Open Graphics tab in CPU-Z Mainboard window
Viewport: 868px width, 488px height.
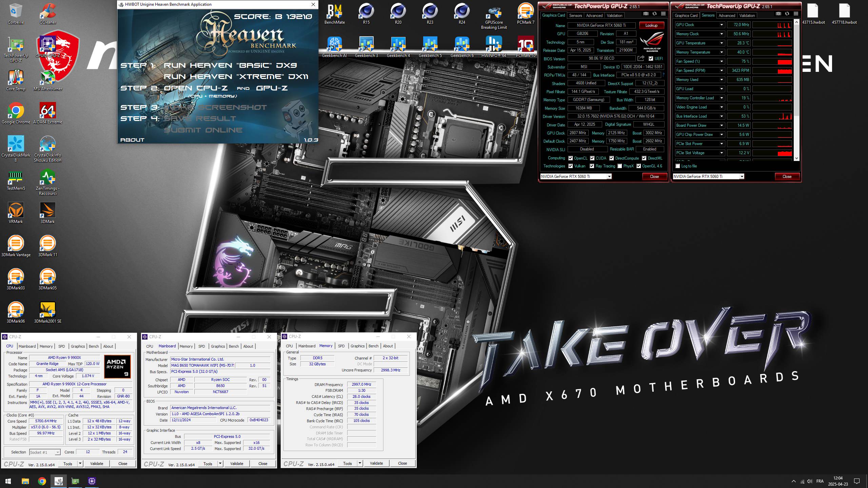coord(218,346)
